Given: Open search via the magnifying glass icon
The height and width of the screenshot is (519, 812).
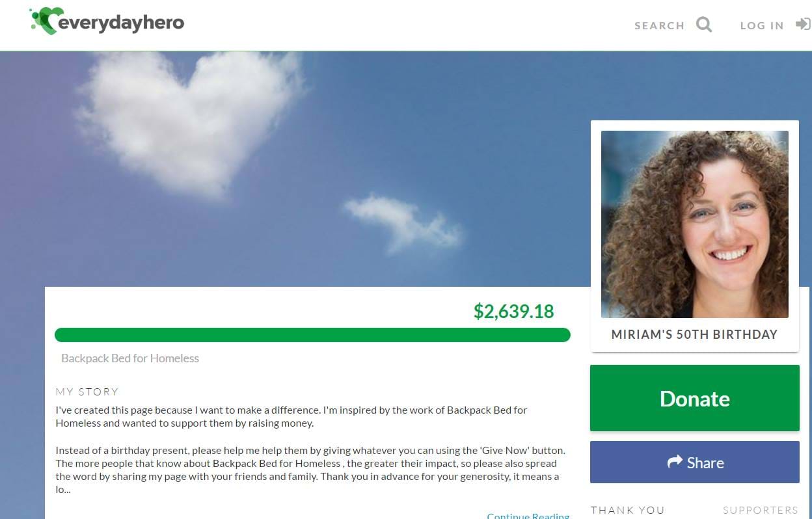Looking at the screenshot, I should click(704, 25).
